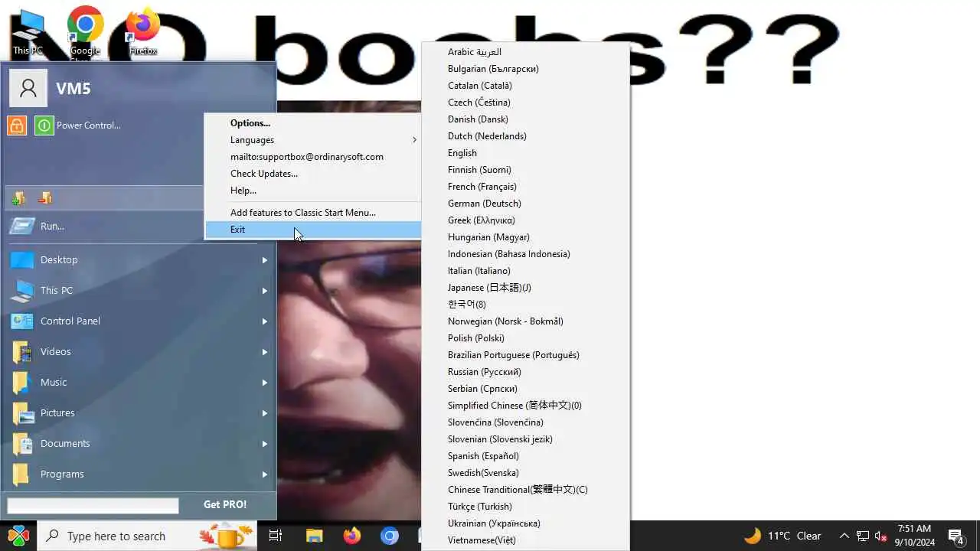Image resolution: width=980 pixels, height=551 pixels.
Task: Expand the Desktop submenu arrow
Action: point(264,260)
